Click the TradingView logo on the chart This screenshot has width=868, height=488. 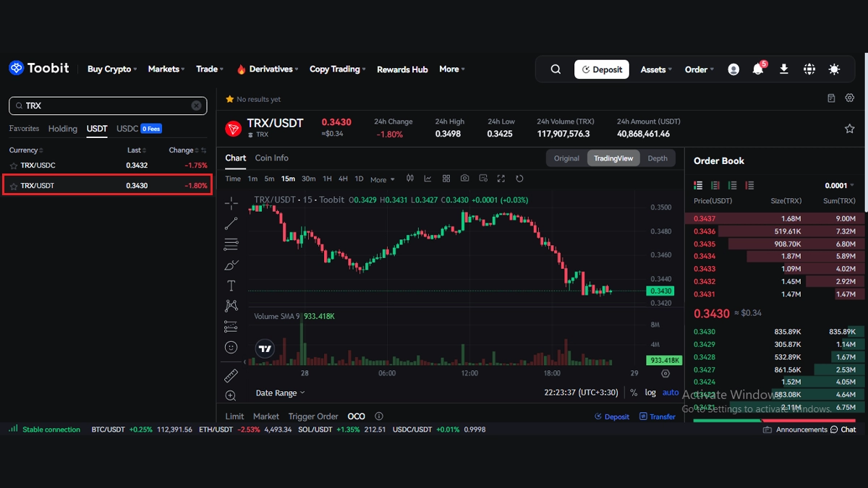265,348
